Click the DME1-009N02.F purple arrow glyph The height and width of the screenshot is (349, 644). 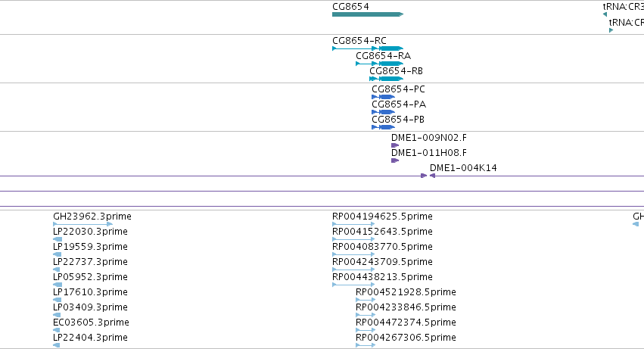pos(395,145)
